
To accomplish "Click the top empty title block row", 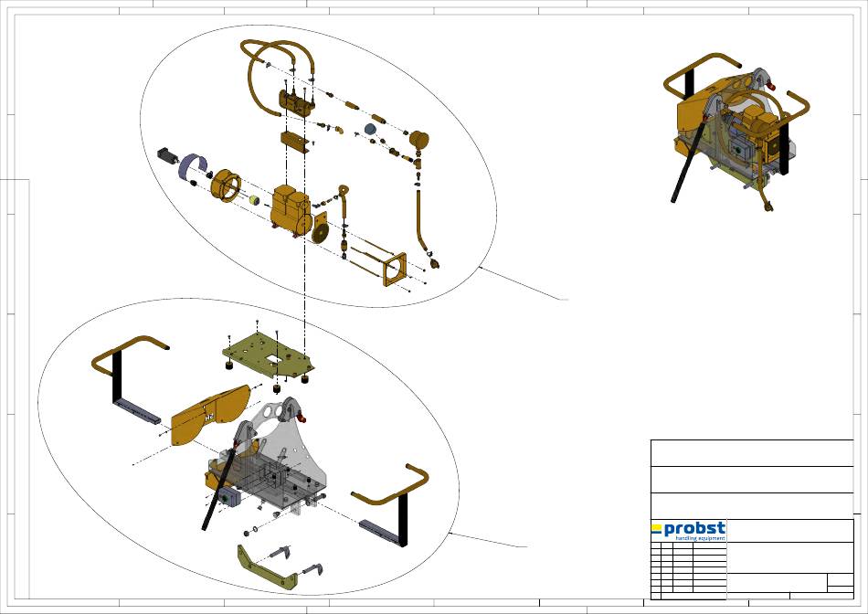I will 751,452.
